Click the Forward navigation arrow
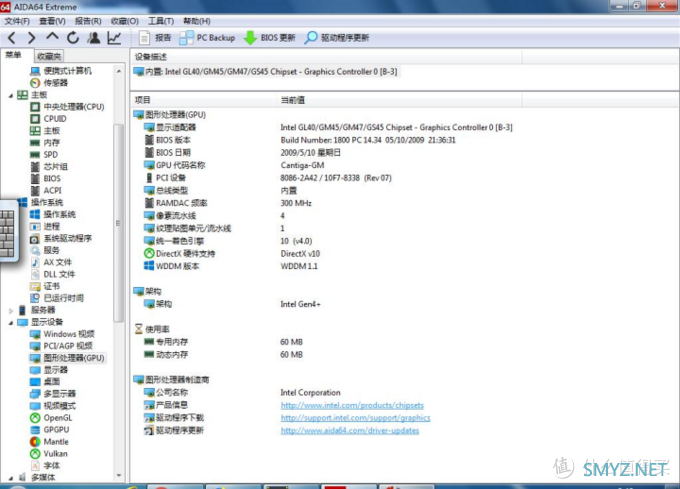Image resolution: width=680 pixels, height=489 pixels. tap(31, 38)
